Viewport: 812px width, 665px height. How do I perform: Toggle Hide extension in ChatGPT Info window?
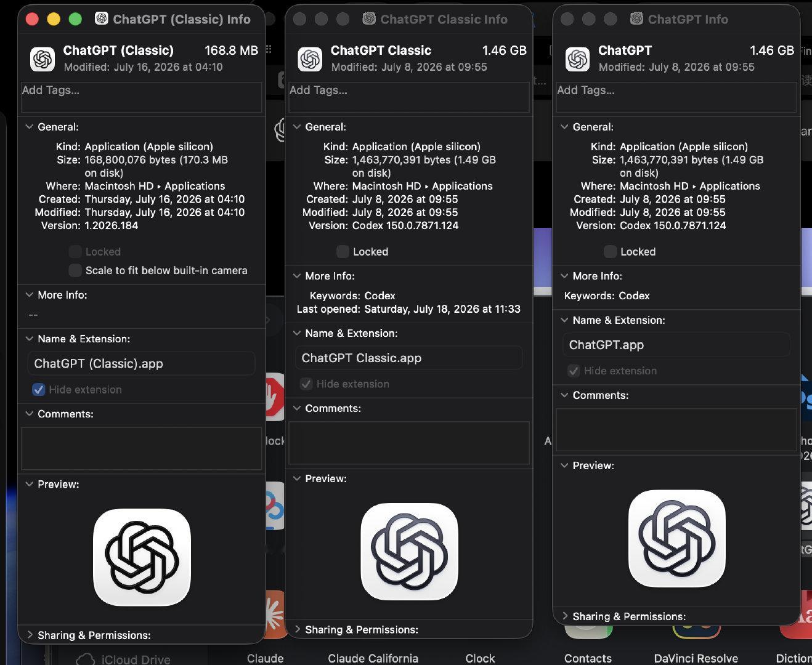pyautogui.click(x=573, y=371)
